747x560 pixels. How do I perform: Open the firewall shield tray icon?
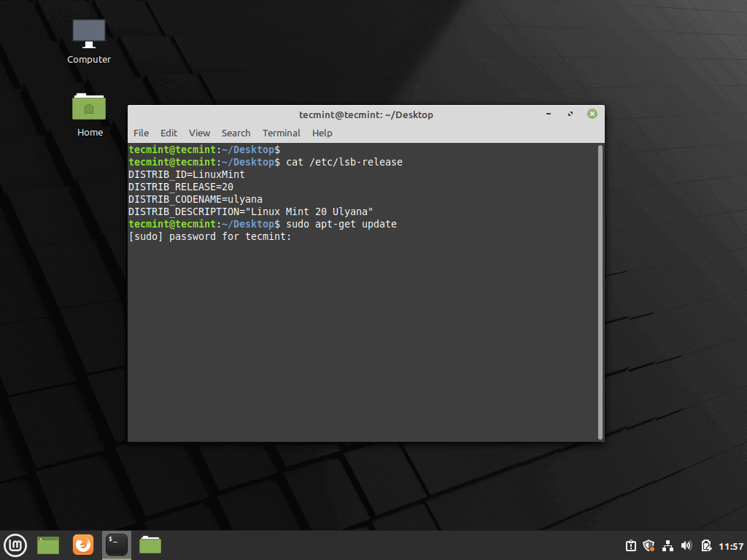649,545
